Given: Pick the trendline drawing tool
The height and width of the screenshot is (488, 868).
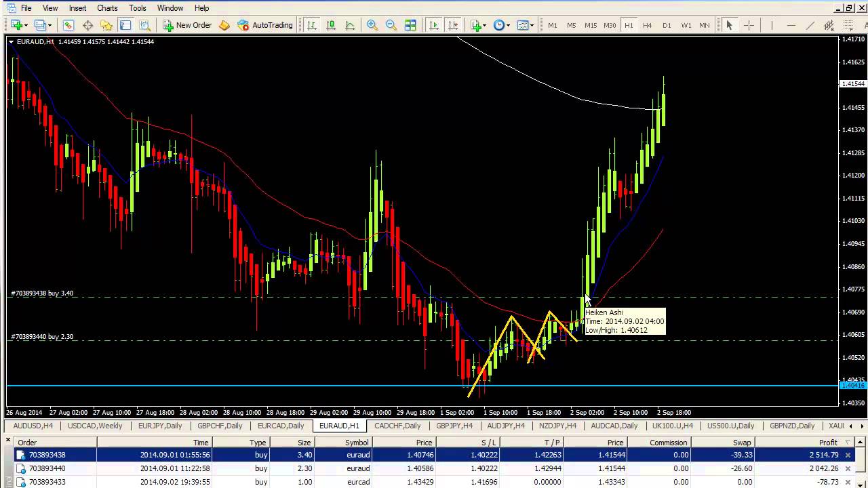Looking at the screenshot, I should pyautogui.click(x=810, y=25).
